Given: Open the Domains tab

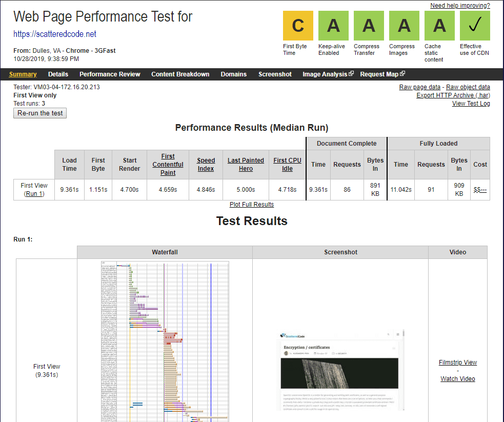Looking at the screenshot, I should pos(233,74).
